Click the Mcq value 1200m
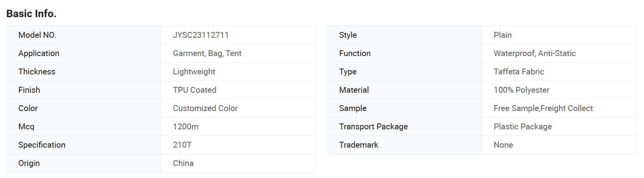The height and width of the screenshot is (178, 644). pyautogui.click(x=186, y=127)
